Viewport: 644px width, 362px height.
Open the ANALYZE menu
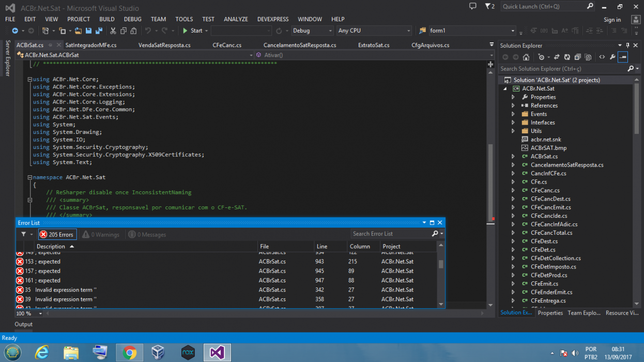[x=236, y=19]
